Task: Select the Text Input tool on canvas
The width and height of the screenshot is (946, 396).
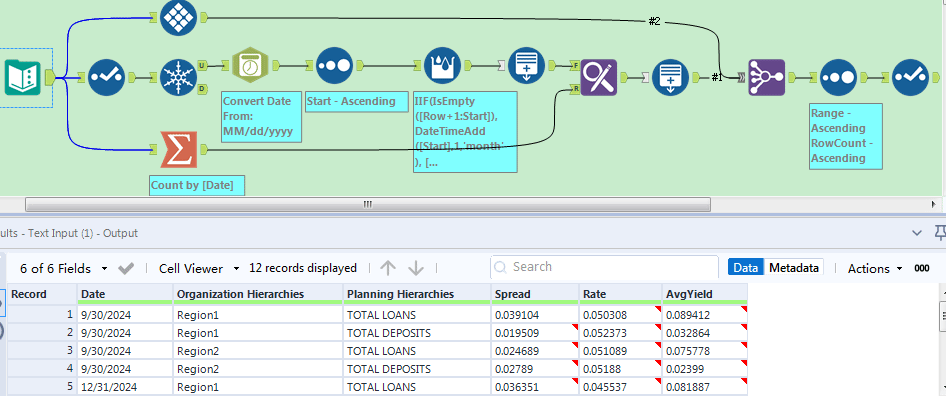Action: (23, 78)
